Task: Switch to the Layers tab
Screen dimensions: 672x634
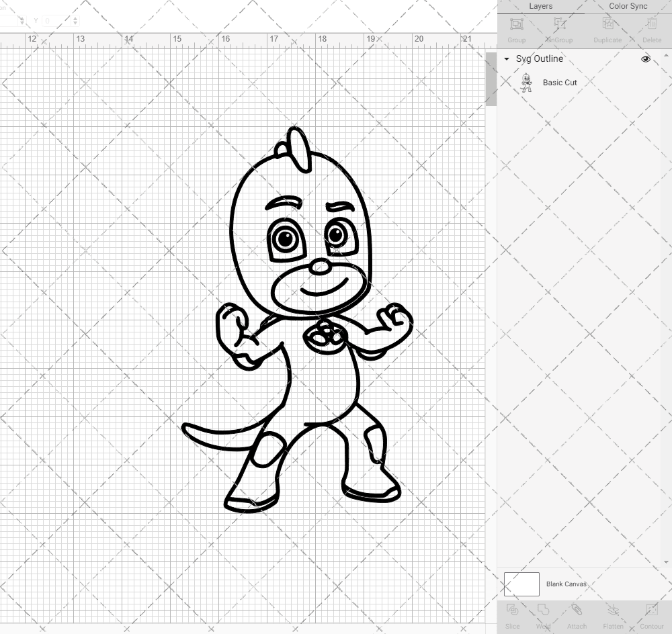Action: (541, 6)
